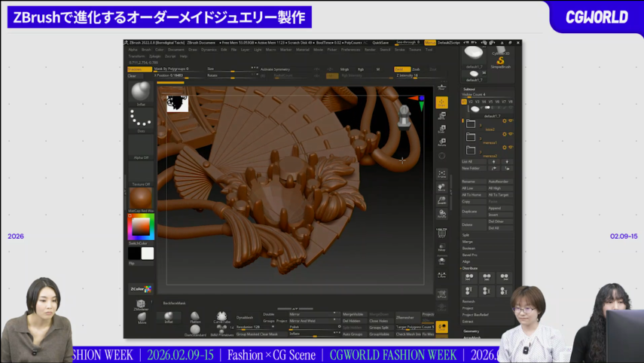Click the Draw mode button
Viewport: 644px width, 363px height.
tap(442, 102)
